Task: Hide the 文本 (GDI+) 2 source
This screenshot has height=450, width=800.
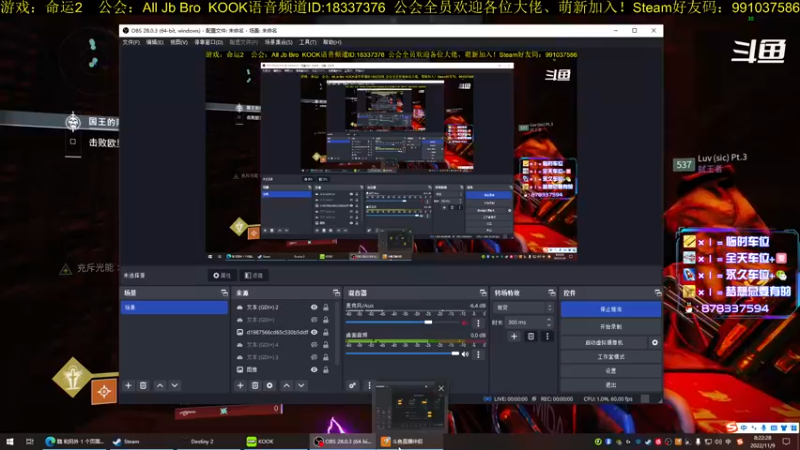Action: pos(314,307)
